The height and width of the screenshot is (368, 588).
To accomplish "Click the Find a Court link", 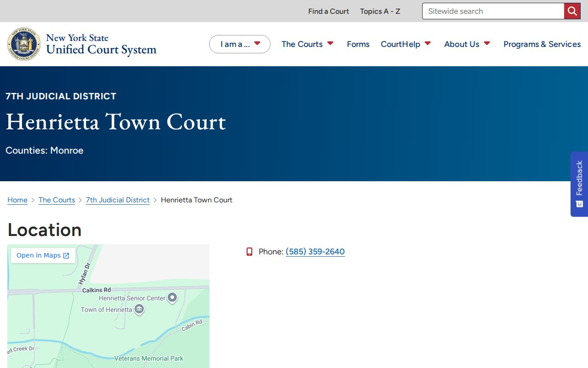I will coord(328,11).
